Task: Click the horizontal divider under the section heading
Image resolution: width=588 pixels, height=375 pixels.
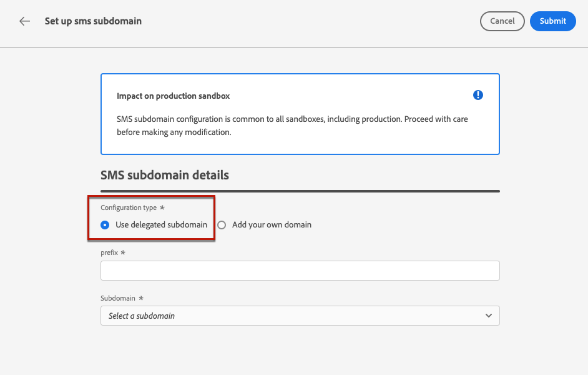Action: tap(300, 191)
